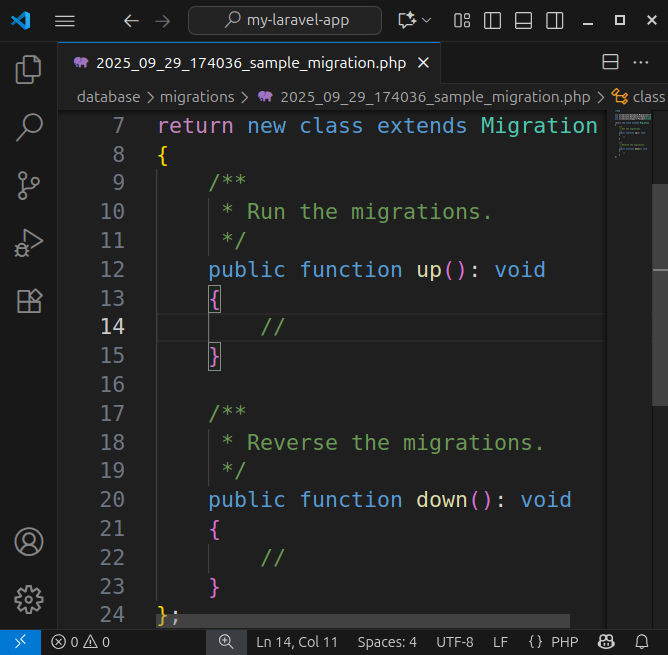The height and width of the screenshot is (655, 668).
Task: Go back with the left arrow
Action: [131, 20]
